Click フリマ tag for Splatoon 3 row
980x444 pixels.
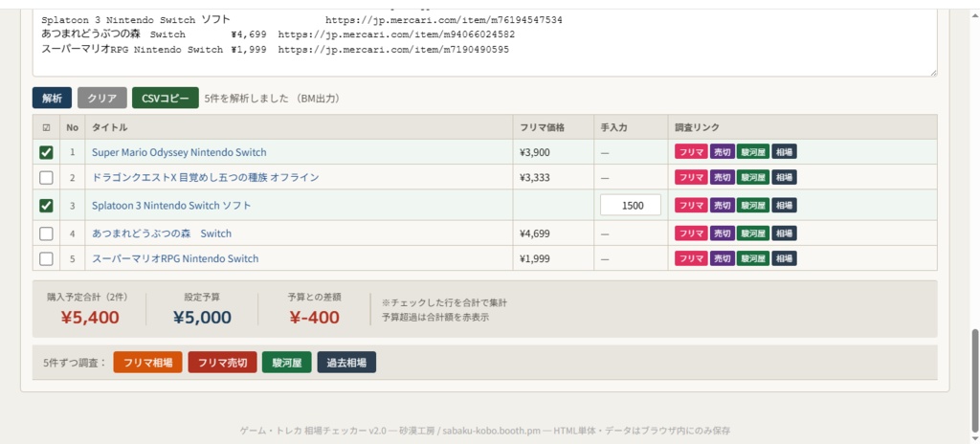[691, 205]
